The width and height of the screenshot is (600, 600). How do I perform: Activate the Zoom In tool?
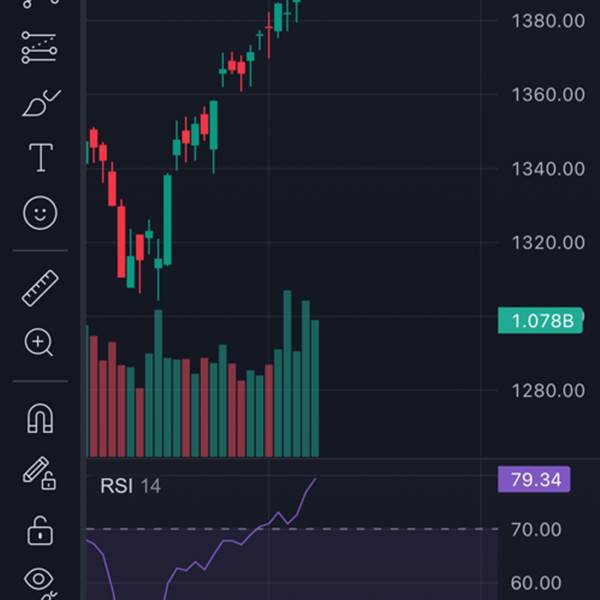[39, 342]
